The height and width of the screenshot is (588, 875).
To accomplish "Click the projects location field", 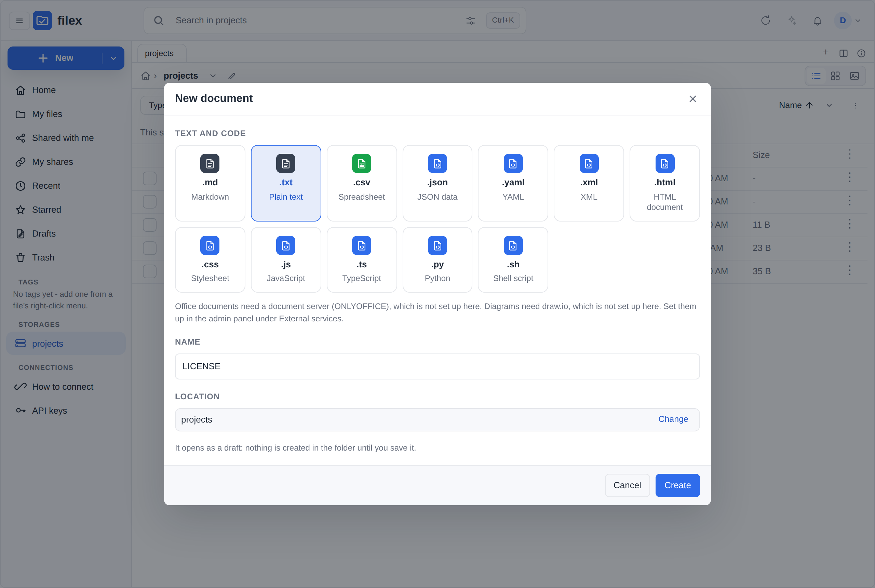I will (437, 419).
